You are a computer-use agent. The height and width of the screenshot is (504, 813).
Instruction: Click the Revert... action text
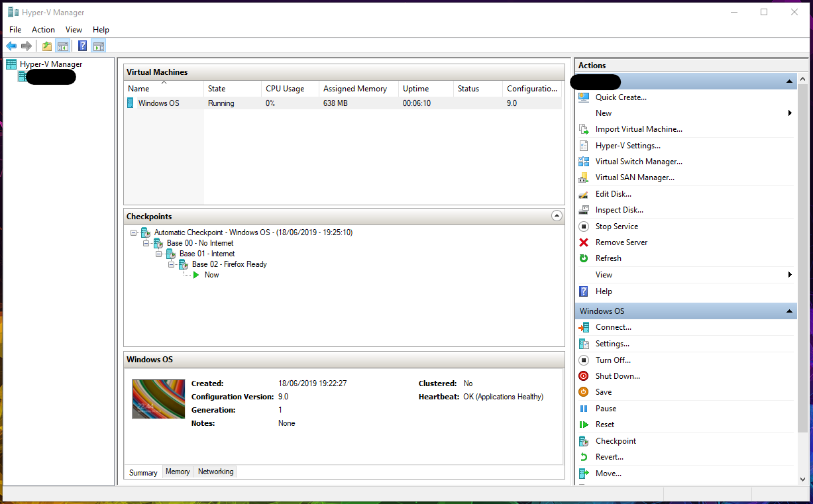click(x=610, y=457)
